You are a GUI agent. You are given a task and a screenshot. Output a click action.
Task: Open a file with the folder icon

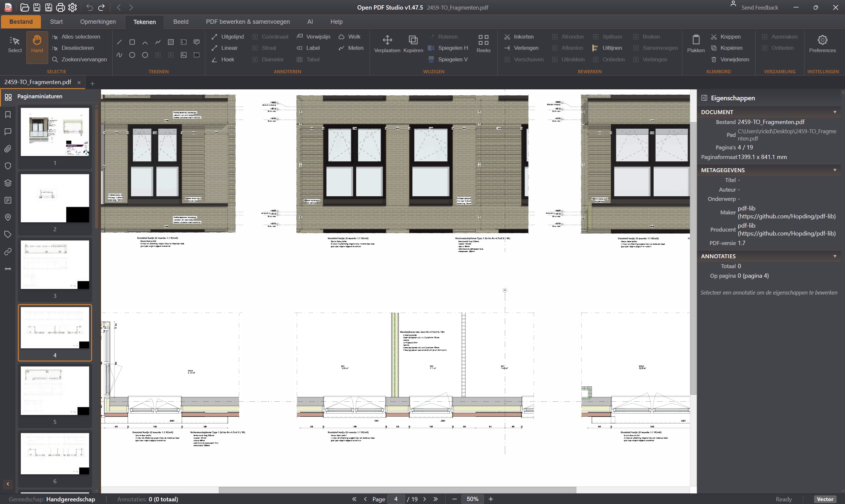coord(24,7)
